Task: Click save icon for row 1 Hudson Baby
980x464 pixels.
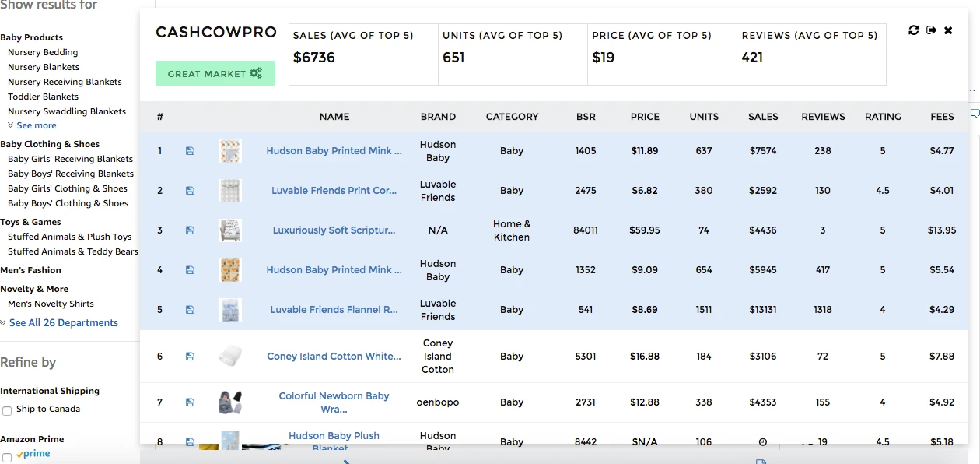Action: 190,151
